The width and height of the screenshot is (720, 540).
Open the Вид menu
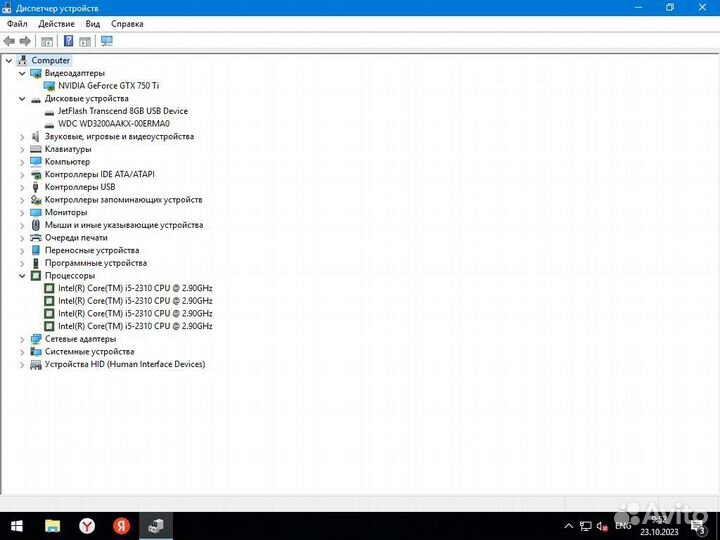[93, 24]
